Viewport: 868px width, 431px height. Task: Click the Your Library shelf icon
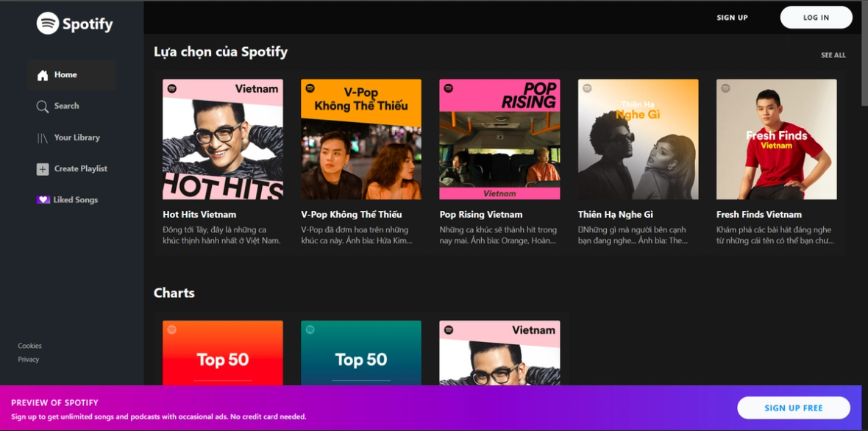coord(43,138)
